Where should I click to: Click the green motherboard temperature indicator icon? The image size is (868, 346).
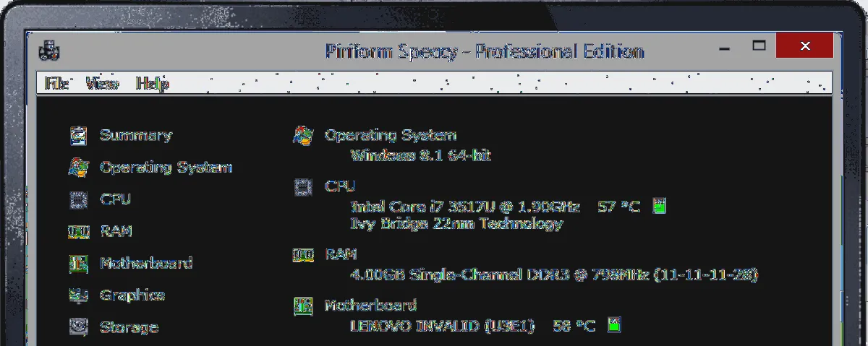(x=614, y=325)
